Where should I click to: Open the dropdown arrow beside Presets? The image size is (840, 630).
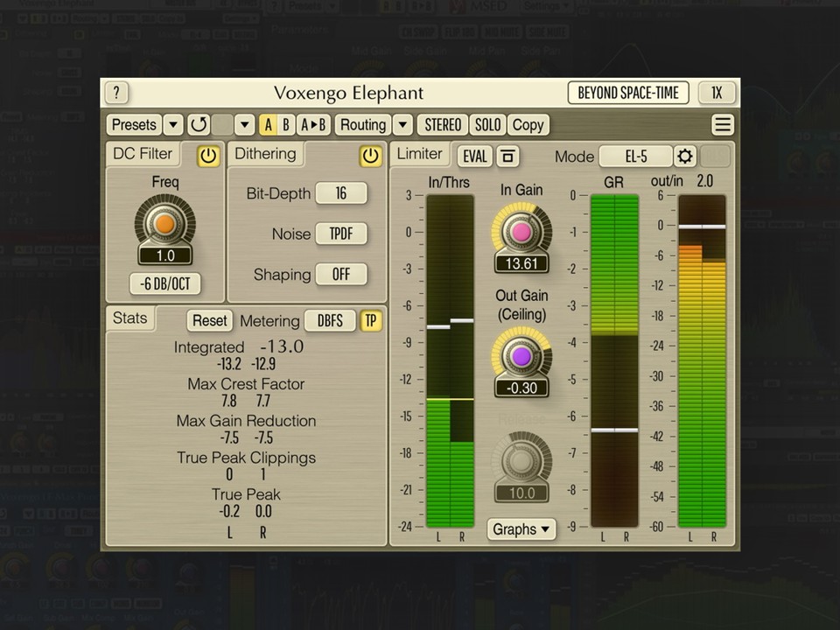click(x=173, y=125)
